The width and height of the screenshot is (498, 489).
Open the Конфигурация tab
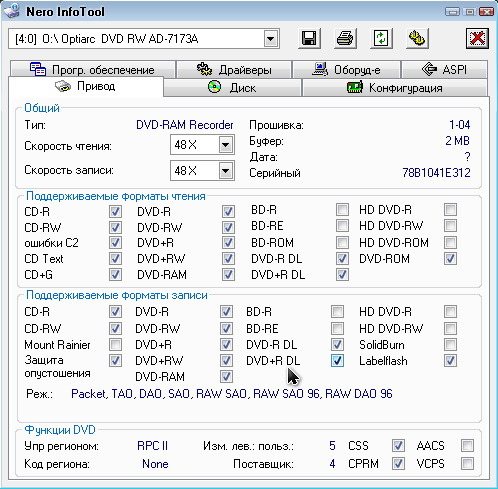tap(395, 88)
